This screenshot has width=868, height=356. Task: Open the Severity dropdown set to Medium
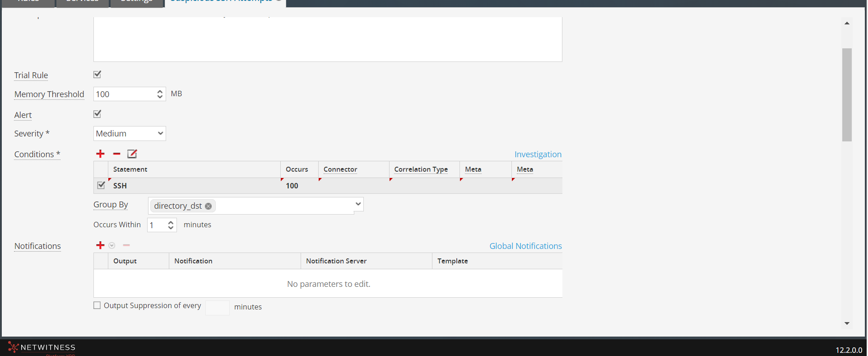[x=130, y=134]
